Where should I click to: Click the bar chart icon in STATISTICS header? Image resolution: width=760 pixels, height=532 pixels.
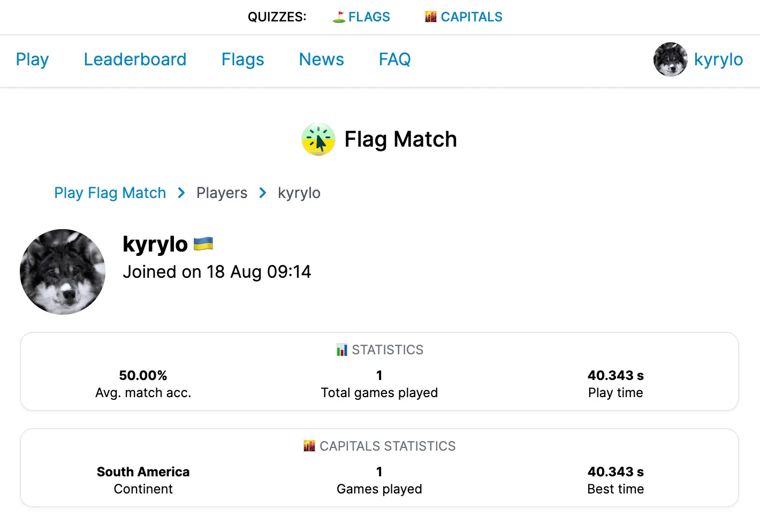pos(341,349)
